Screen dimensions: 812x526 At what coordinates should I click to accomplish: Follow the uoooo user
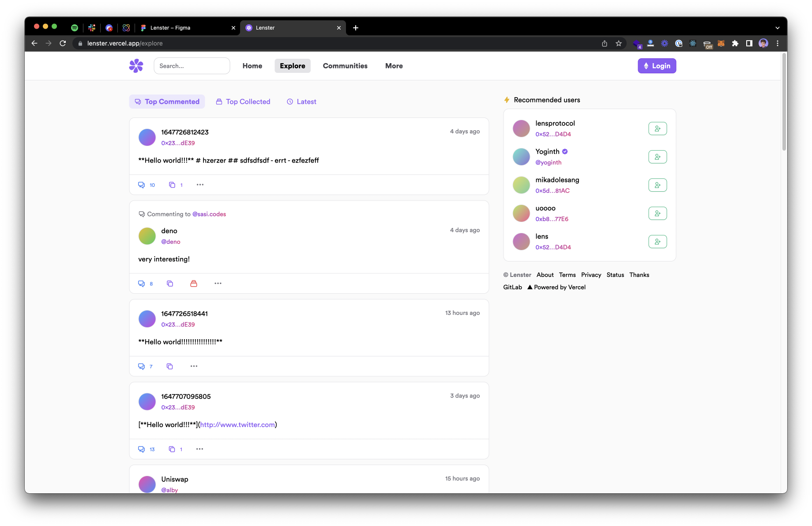coord(658,213)
